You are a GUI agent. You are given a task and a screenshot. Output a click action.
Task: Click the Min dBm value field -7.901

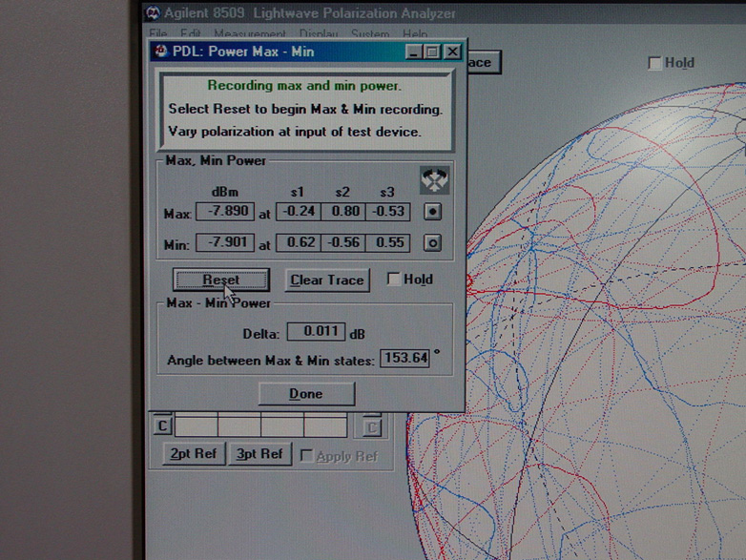[225, 242]
